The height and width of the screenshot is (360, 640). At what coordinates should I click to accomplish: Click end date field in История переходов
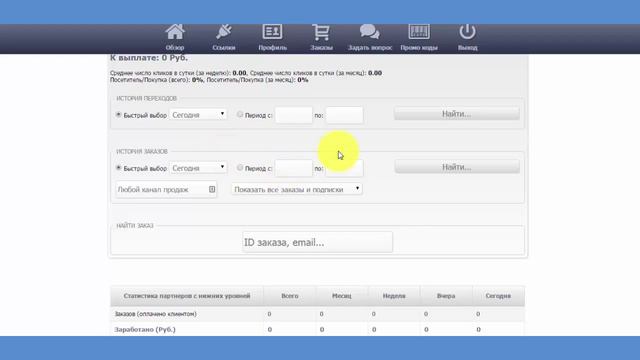344,115
